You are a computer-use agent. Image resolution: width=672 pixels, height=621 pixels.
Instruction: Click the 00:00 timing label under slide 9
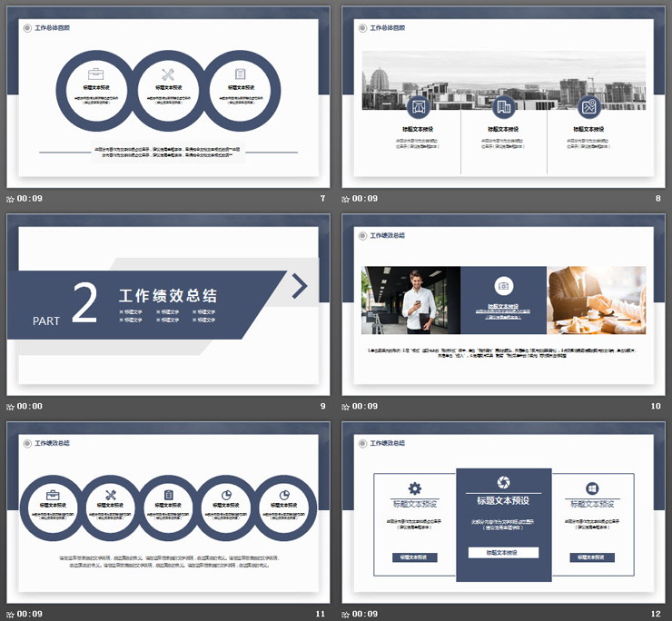tap(31, 406)
